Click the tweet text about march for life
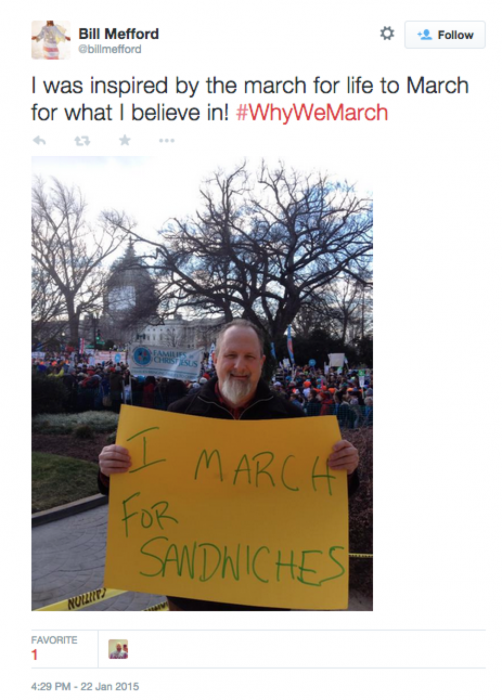This screenshot has width=502, height=700. 250,99
